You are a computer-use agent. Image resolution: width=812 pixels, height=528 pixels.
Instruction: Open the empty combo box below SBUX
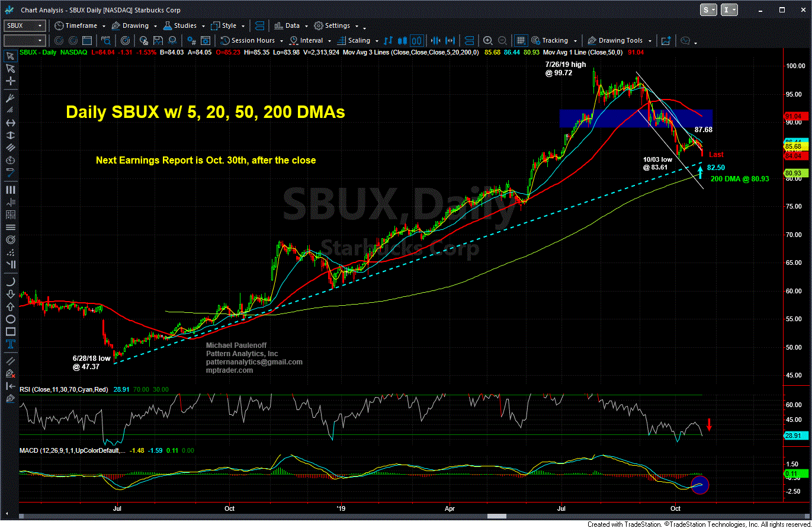[24, 41]
